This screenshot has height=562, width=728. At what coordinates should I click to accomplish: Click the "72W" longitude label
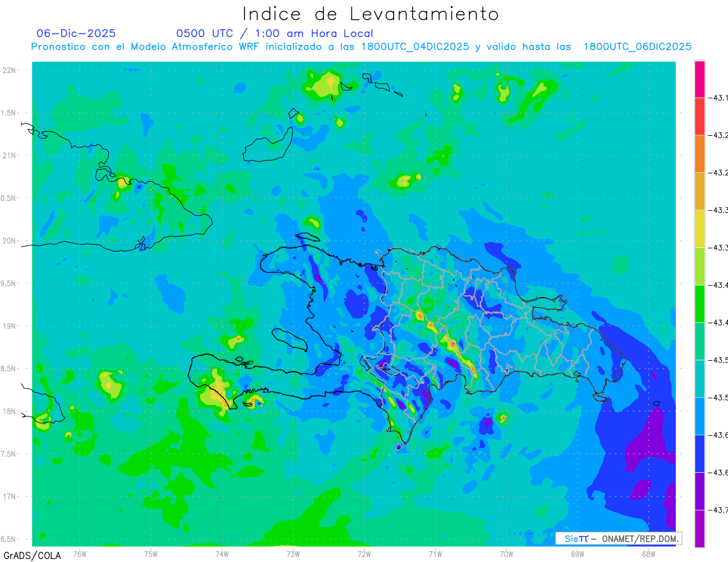pyautogui.click(x=363, y=554)
